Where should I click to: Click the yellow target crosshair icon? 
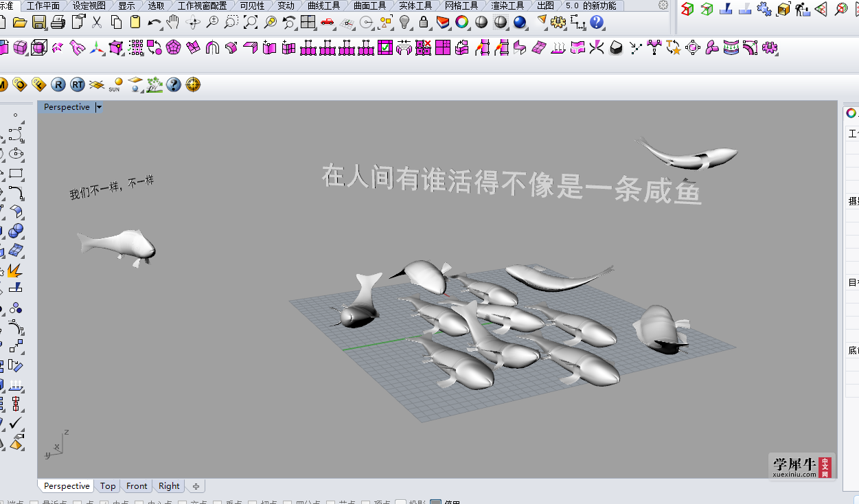point(193,84)
